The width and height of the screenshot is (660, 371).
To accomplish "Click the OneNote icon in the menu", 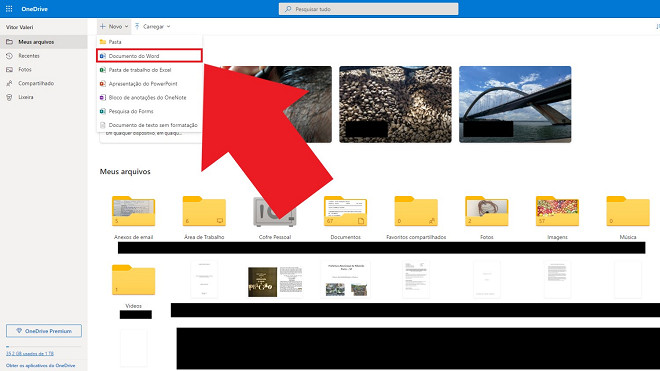I will pos(102,97).
